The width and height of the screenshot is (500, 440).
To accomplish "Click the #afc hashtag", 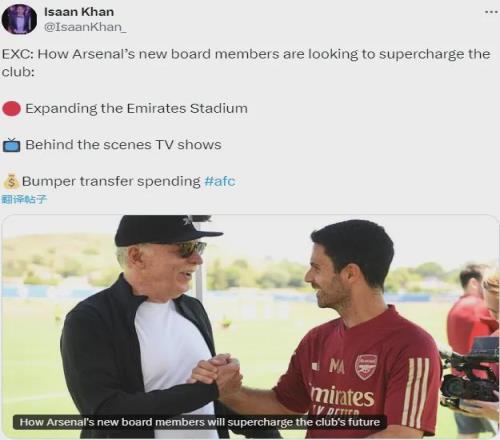I will (220, 181).
